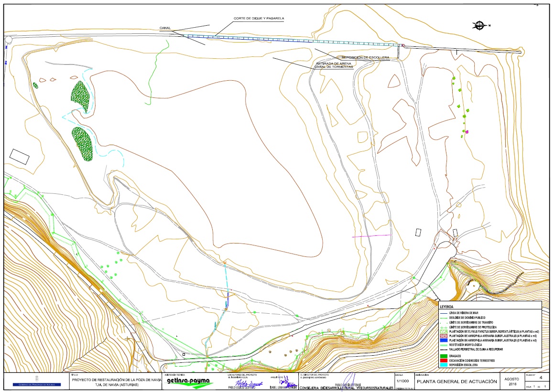Image resolution: width=554 pixels, height=392 pixels.
Task: Click the red EXCAVACIÓN legend swatch
Action: point(444,360)
